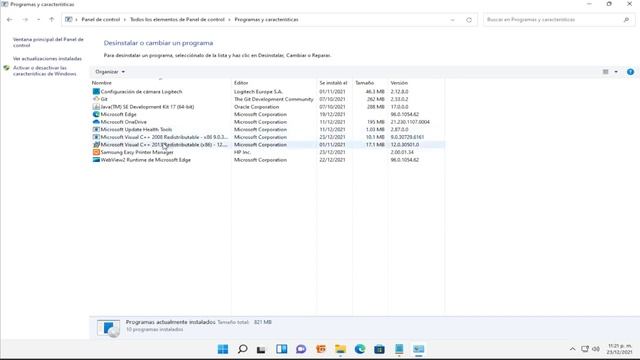Open the Windows Start menu
Screen dimensions: 640x360
223,349
